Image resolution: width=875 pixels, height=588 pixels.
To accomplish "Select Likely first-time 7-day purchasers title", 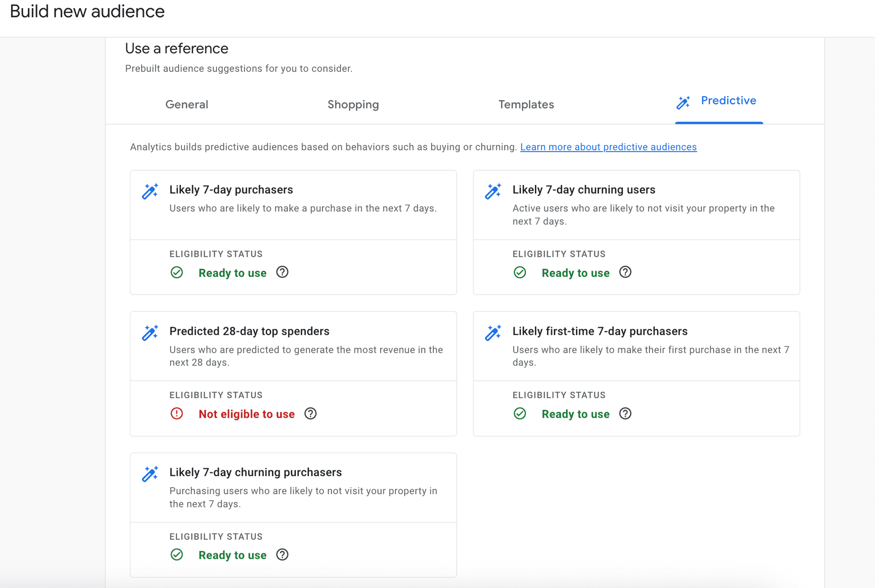I will 600,331.
